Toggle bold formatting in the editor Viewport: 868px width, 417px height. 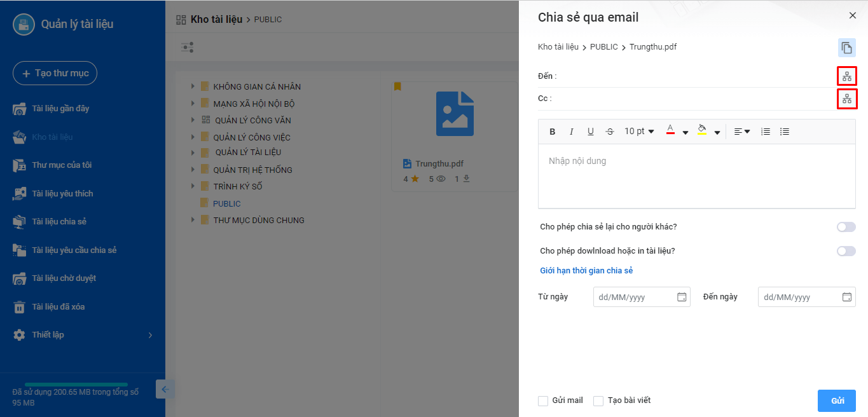coord(552,132)
